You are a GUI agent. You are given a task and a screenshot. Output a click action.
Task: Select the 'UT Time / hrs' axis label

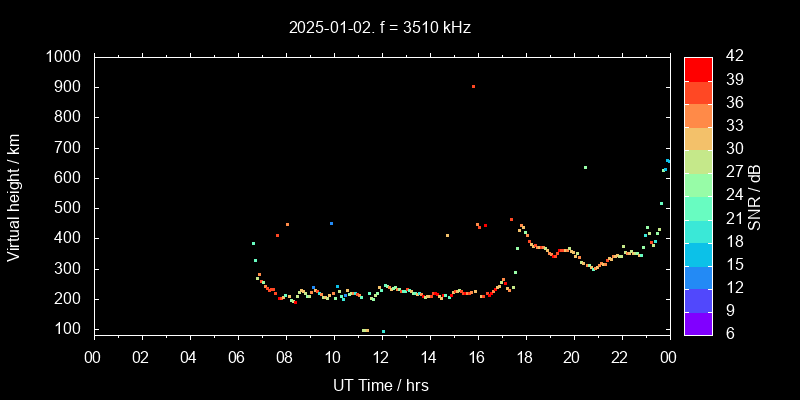coord(380,385)
